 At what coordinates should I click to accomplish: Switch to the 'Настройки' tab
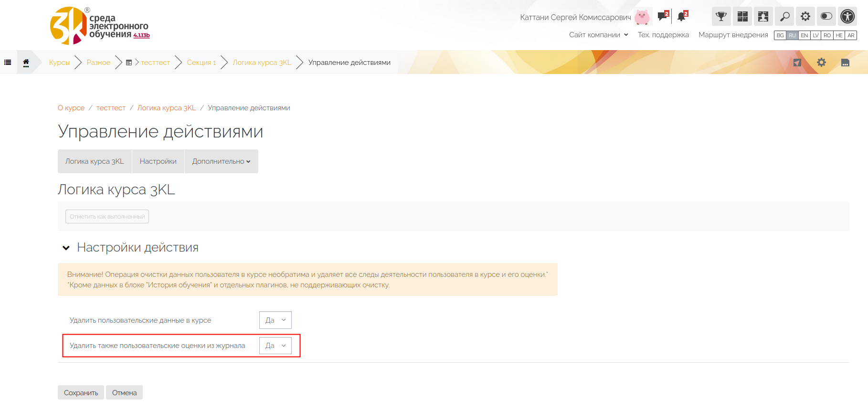[158, 161]
